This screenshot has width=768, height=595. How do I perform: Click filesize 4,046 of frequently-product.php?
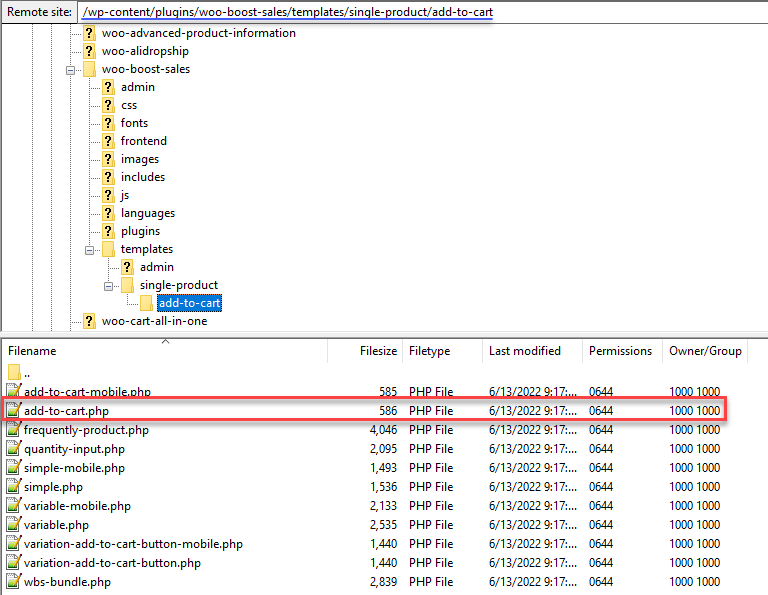(x=383, y=430)
